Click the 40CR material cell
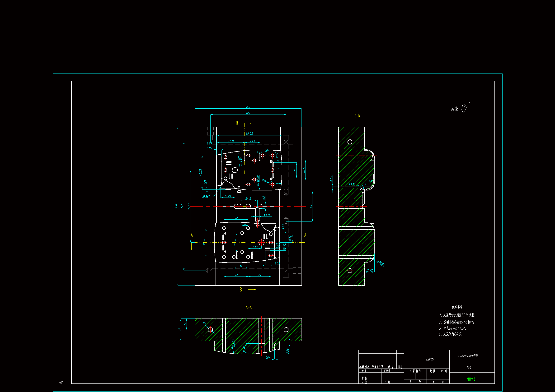The image size is (555, 392). (x=430, y=360)
